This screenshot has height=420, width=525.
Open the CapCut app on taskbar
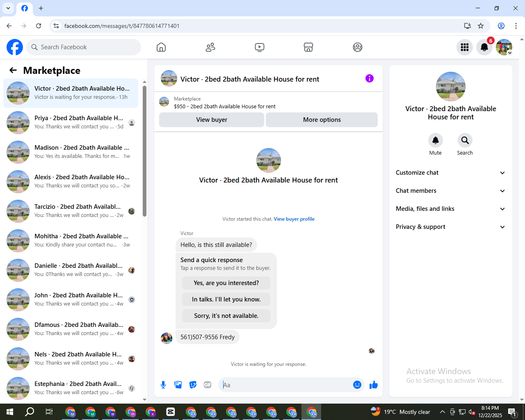point(171,412)
